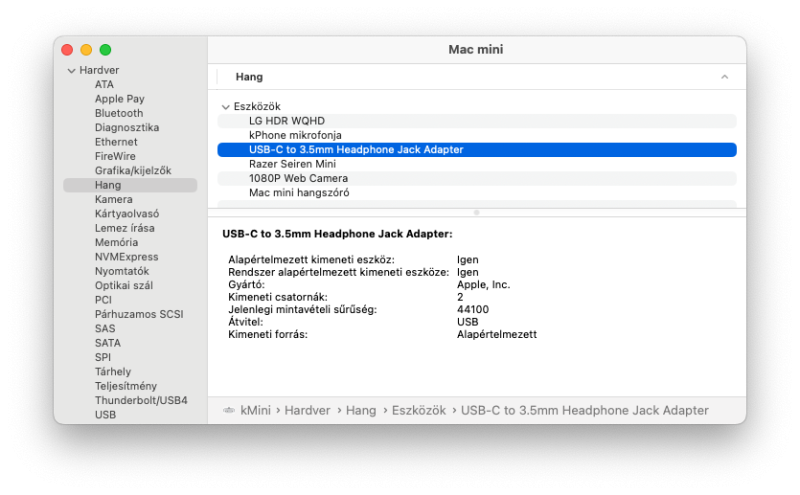Click the Gyártó value Apple, Inc.
The image size is (800, 495).
pyautogui.click(x=483, y=285)
